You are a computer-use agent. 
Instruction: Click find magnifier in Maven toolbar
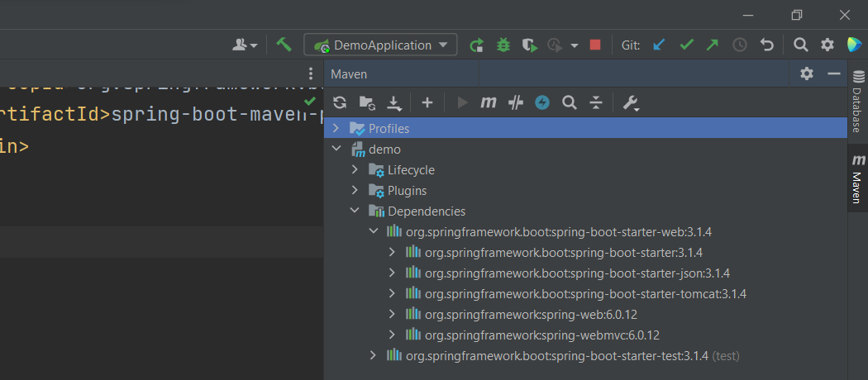coord(569,102)
